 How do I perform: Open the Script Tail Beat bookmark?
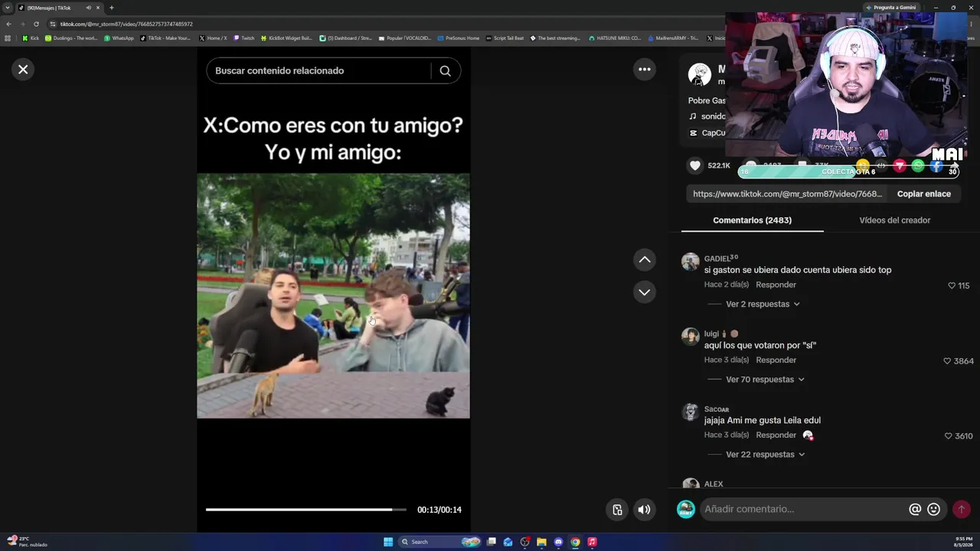pyautogui.click(x=505, y=38)
